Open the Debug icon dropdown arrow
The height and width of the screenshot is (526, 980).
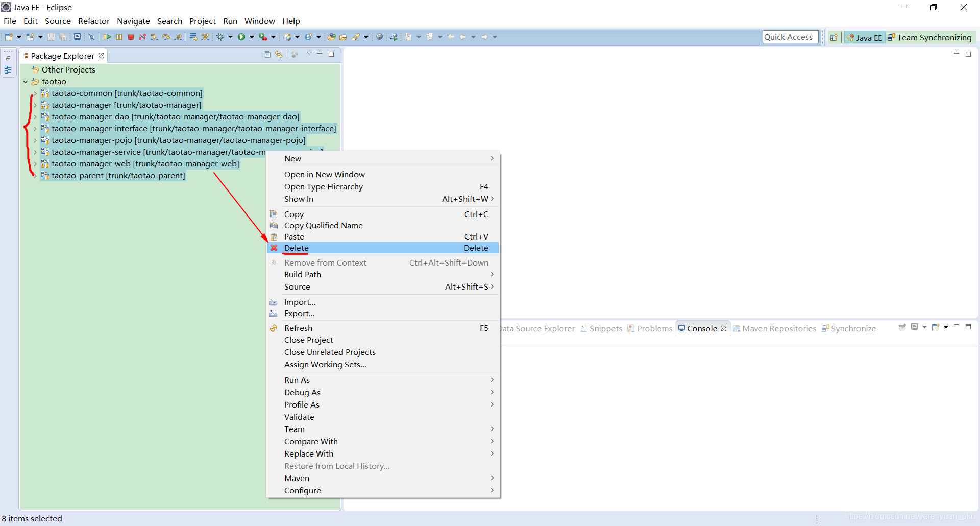pos(230,37)
